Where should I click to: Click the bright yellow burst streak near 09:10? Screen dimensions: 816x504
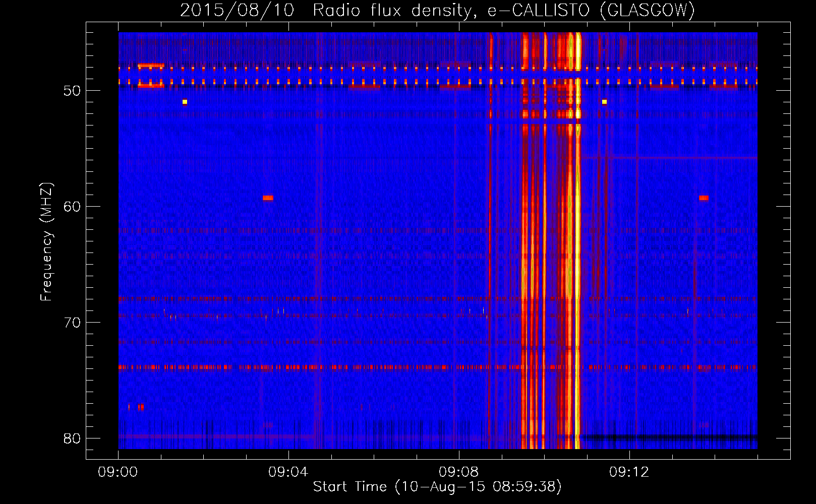(x=577, y=240)
